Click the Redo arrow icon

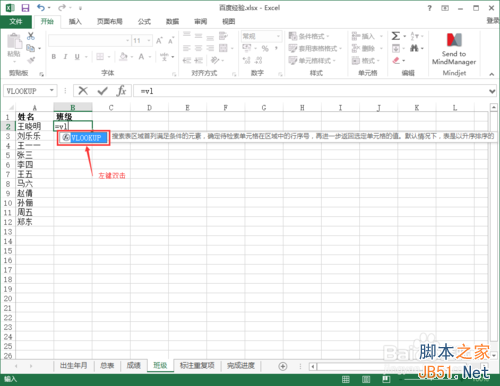[62, 7]
